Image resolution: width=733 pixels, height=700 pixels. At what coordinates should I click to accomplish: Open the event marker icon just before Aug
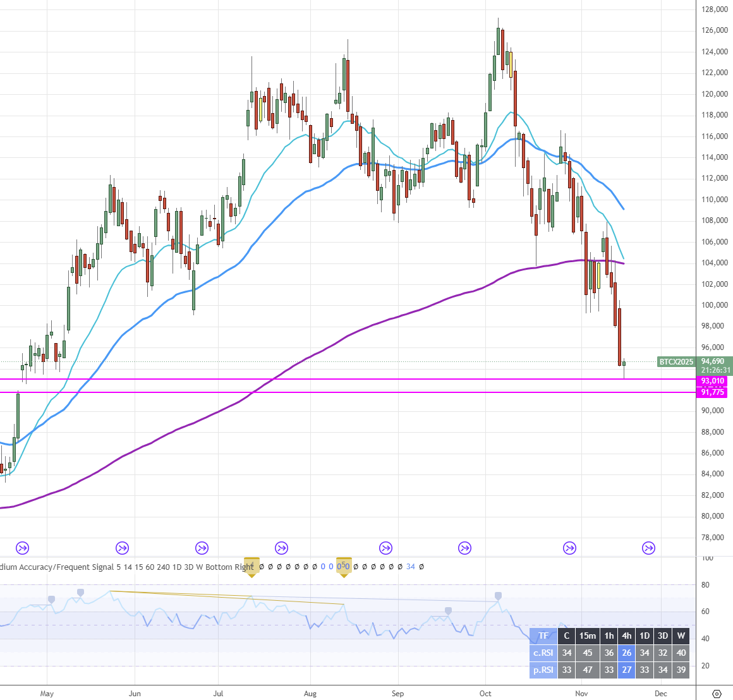pyautogui.click(x=281, y=548)
